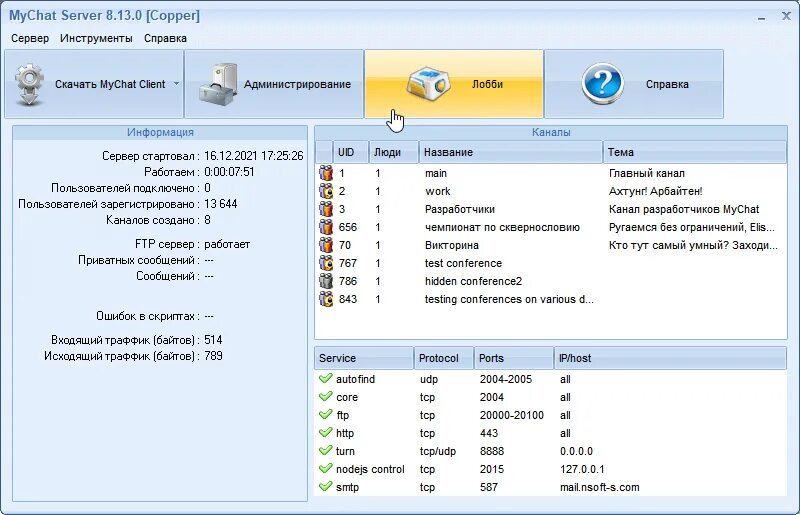Select the hidden conference2 name

473,281
